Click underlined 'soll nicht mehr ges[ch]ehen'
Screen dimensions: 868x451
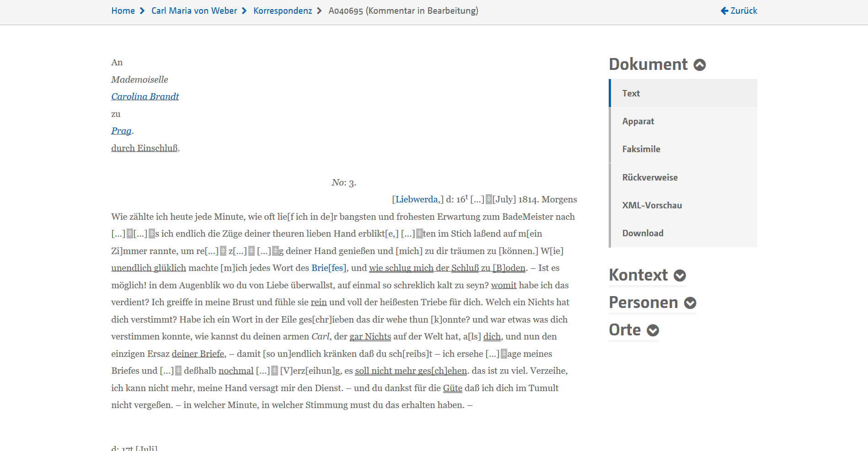[411, 371]
